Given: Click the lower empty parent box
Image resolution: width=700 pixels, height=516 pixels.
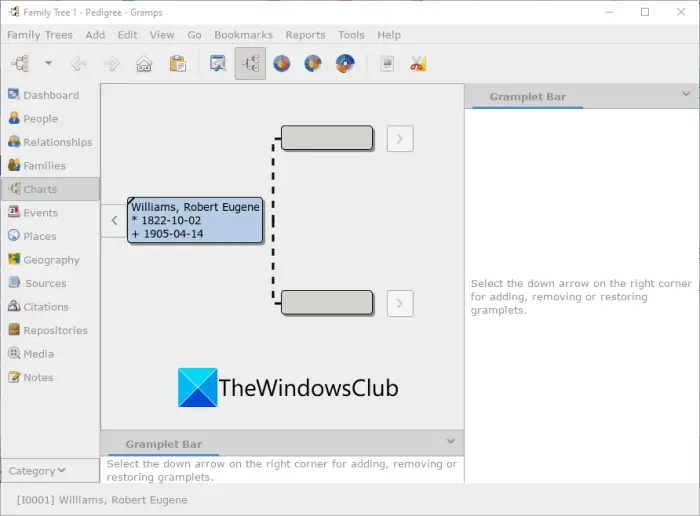Looking at the screenshot, I should click(x=327, y=303).
